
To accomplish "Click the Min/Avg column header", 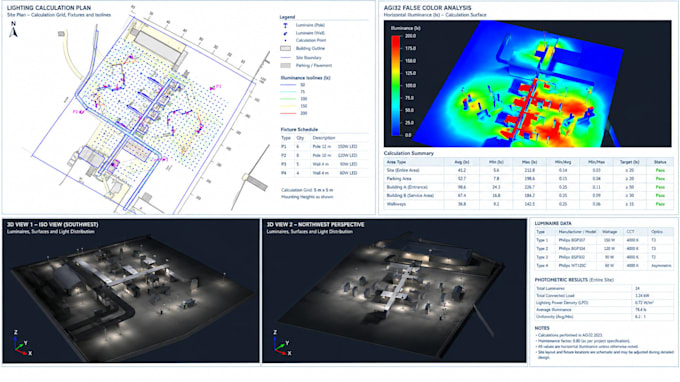I will (562, 162).
